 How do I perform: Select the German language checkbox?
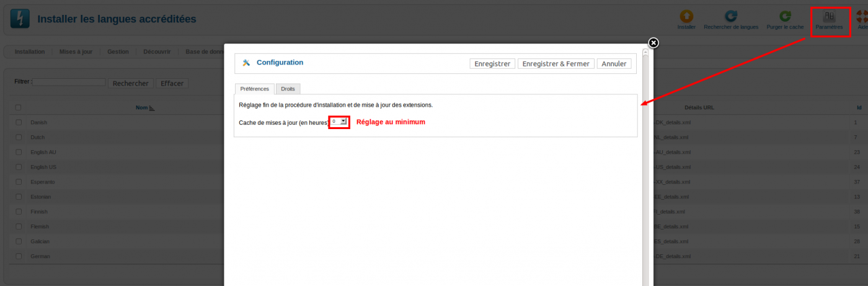click(19, 256)
